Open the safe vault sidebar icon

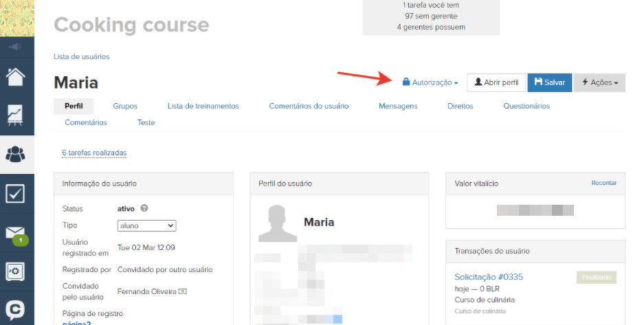[x=16, y=271]
